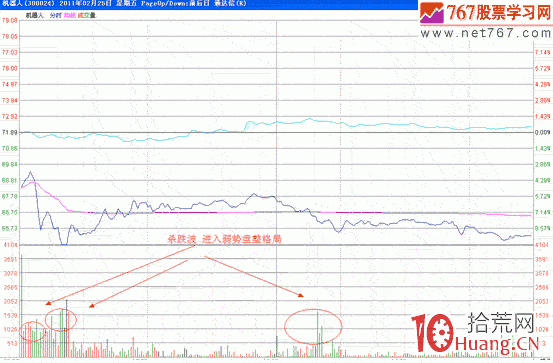Image resolution: width=553 pixels, height=363 pixels.
Task: Click the 通达信(R) label in title bar
Action: pyautogui.click(x=230, y=4)
